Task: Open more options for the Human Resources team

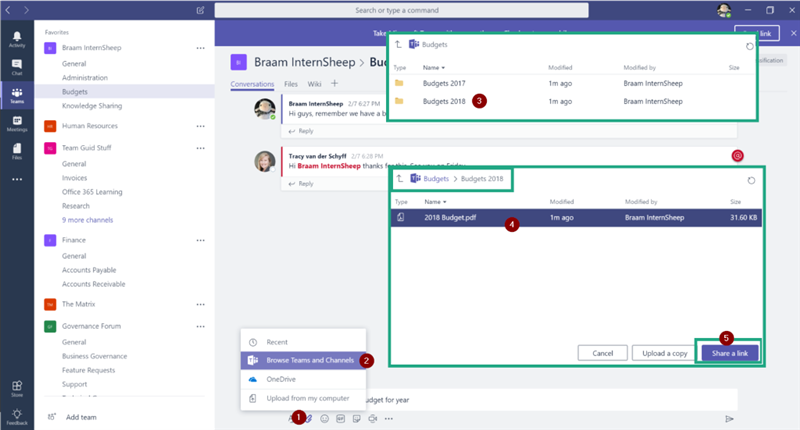Action: [201, 126]
